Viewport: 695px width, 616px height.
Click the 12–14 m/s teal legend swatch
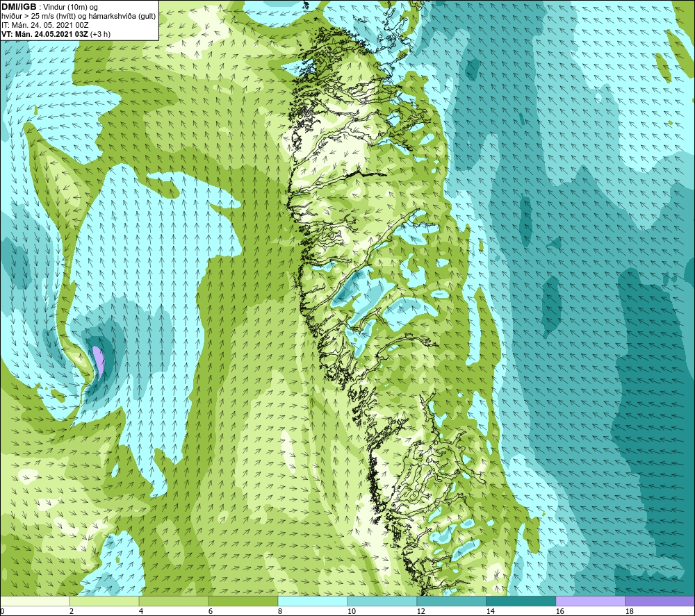(451, 601)
